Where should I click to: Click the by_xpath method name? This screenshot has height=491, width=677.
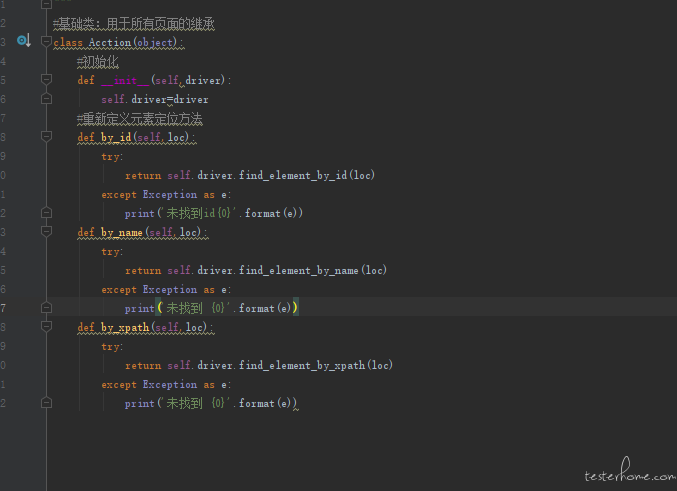[x=125, y=327]
